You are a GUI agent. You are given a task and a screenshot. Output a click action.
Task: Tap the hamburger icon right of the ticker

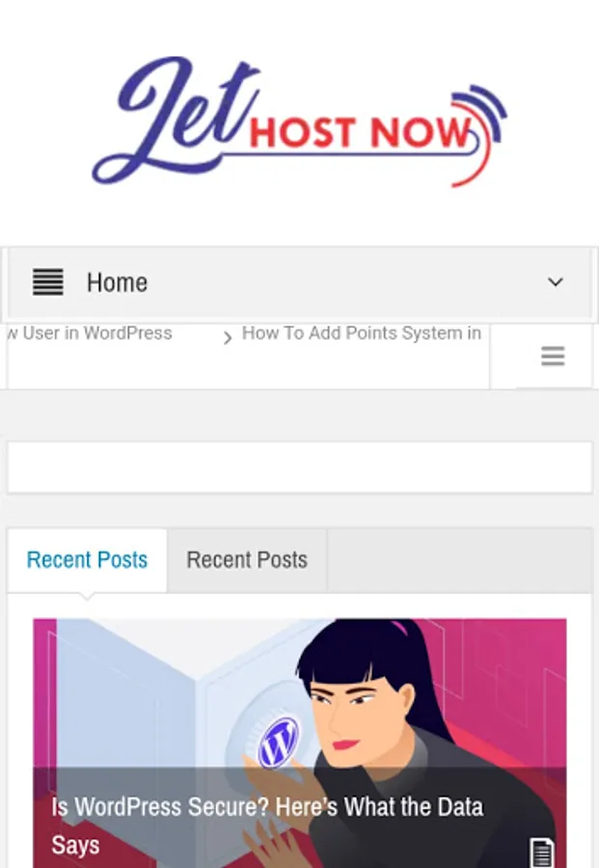(x=553, y=356)
